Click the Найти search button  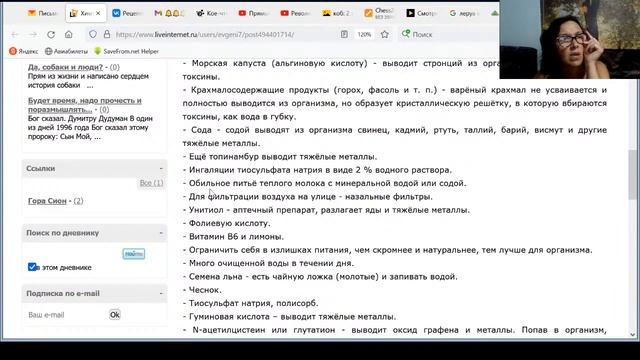point(133,254)
